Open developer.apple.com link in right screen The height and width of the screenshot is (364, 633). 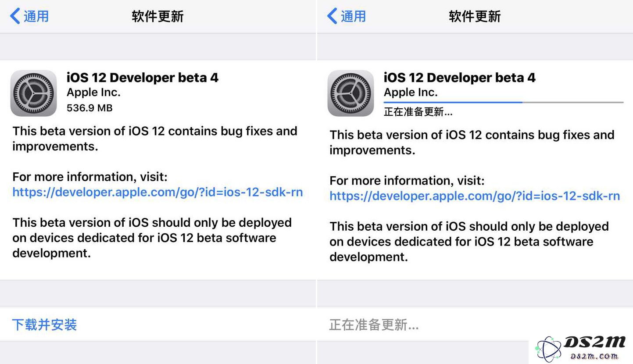point(475,196)
